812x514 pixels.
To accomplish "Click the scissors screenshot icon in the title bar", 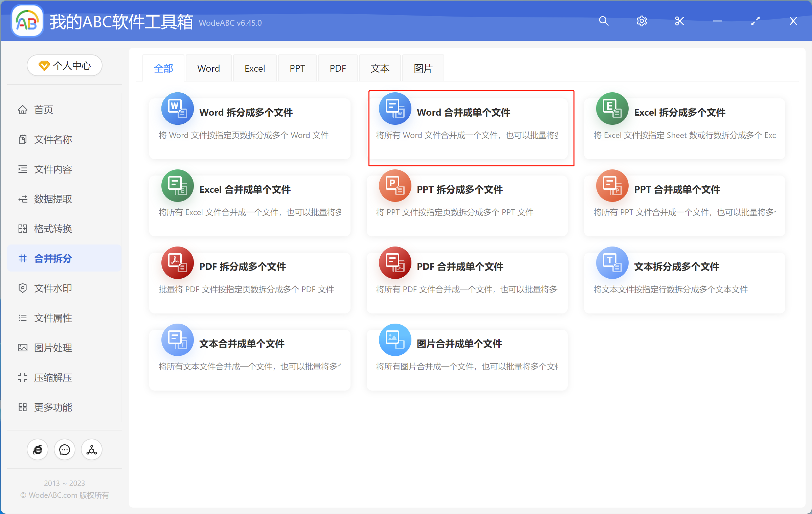I will [679, 21].
